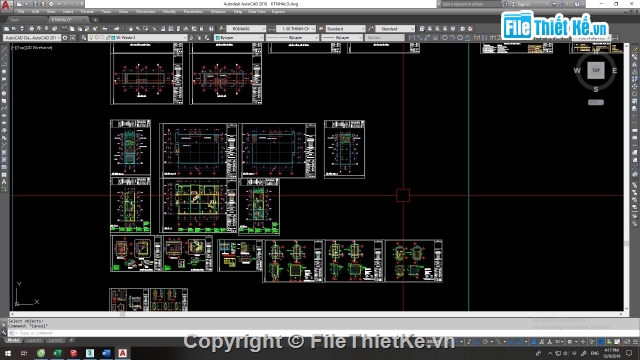Click the Workspace Settings gear beside the workspace box

[65, 38]
